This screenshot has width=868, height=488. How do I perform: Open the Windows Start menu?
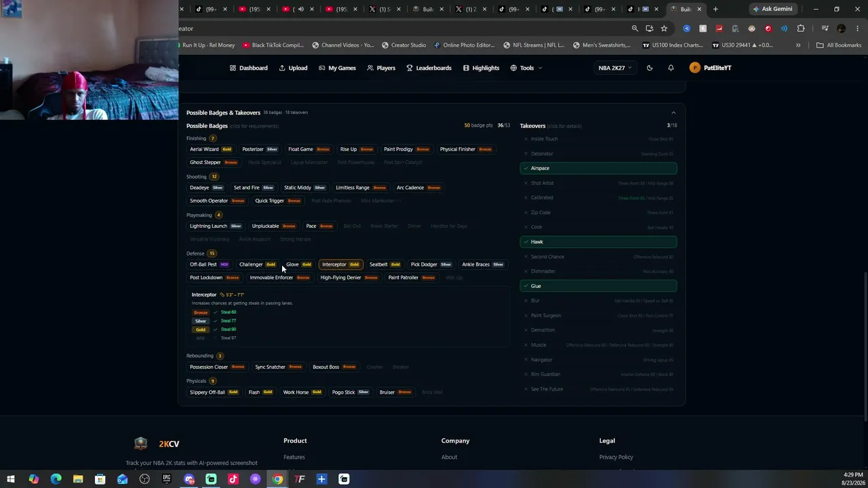11,479
